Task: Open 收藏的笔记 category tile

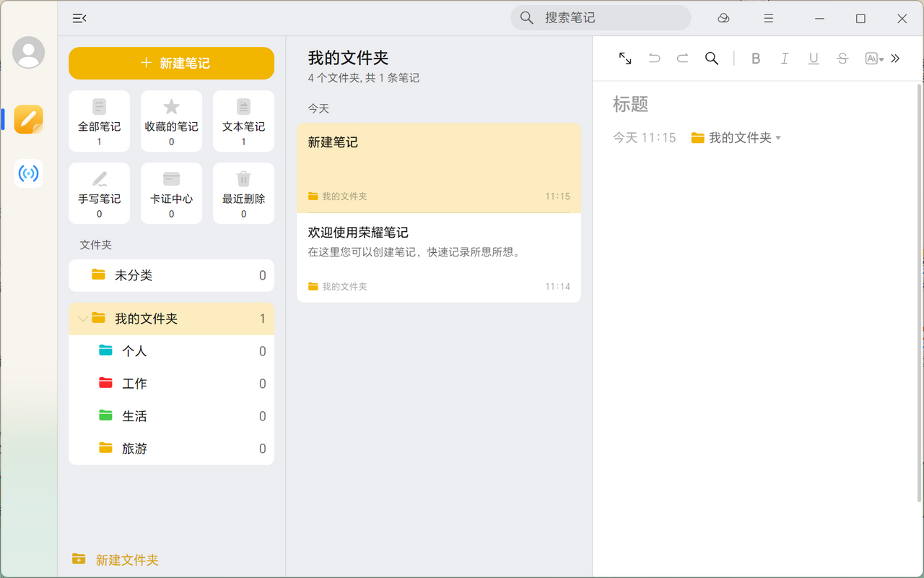Action: [171, 121]
